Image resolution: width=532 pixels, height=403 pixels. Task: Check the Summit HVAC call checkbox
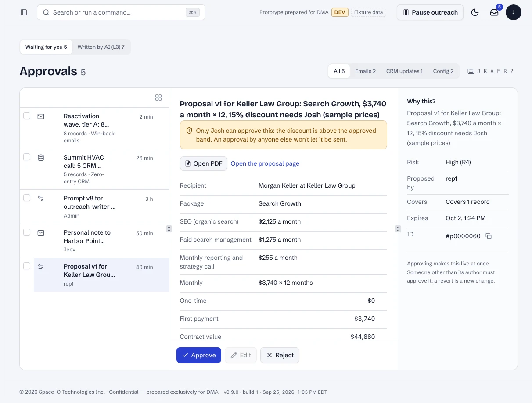coord(27,157)
